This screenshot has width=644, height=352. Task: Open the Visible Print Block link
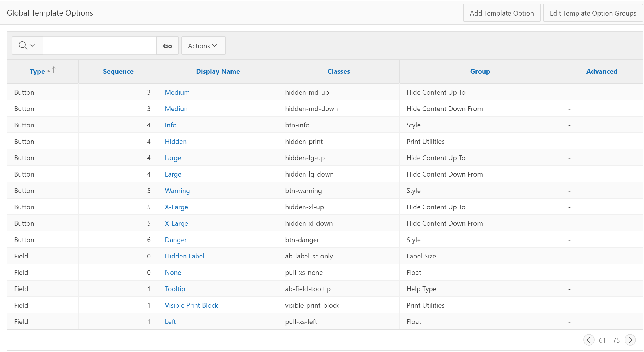pyautogui.click(x=191, y=305)
